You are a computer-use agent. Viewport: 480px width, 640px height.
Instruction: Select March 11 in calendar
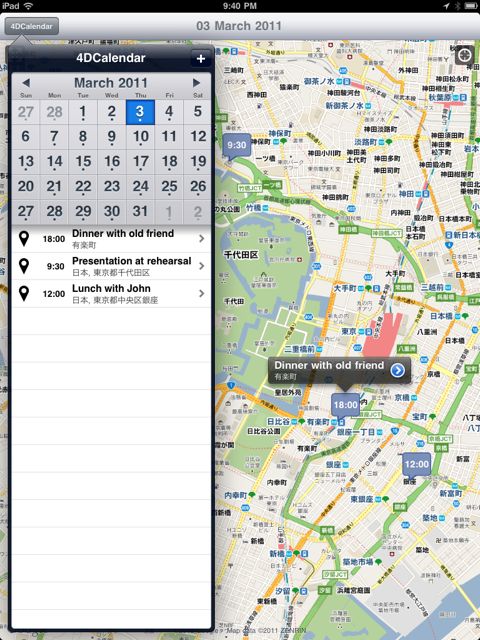[169, 137]
